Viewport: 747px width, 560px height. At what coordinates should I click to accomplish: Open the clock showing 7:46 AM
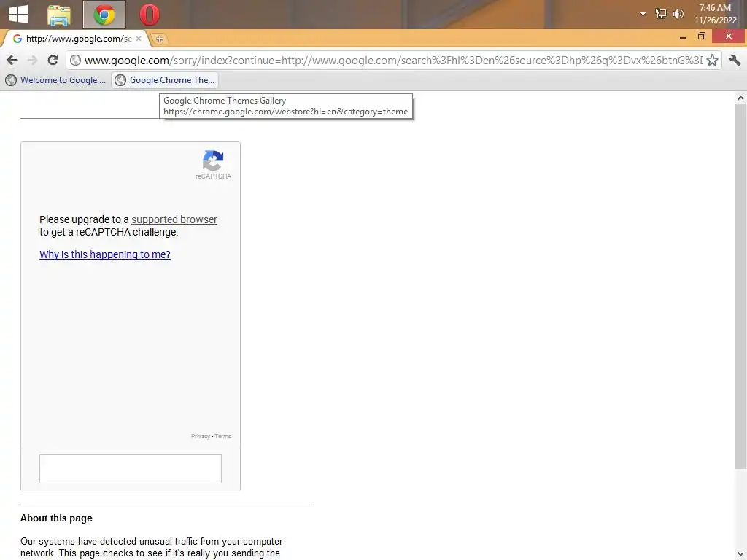coord(715,14)
